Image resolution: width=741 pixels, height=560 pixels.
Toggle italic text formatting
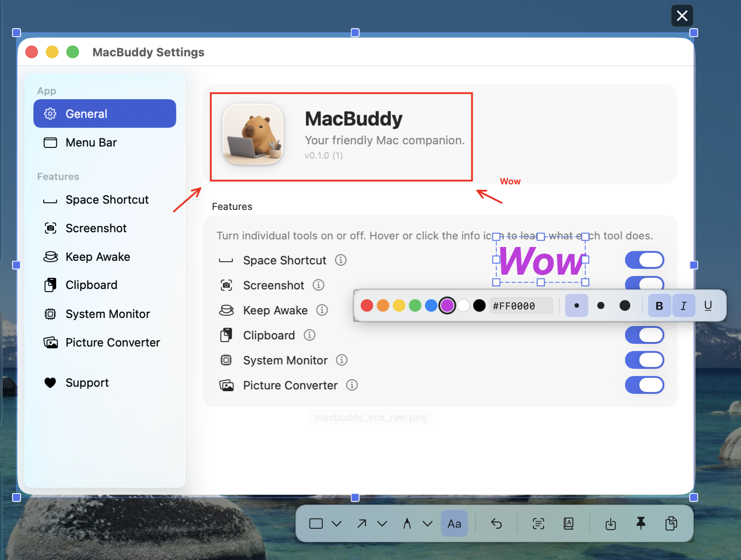tap(683, 306)
